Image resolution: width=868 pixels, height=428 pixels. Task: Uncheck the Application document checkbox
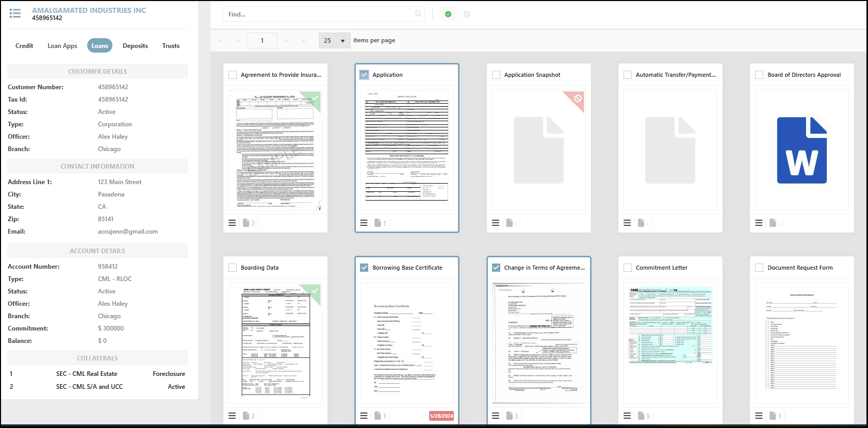tap(364, 75)
